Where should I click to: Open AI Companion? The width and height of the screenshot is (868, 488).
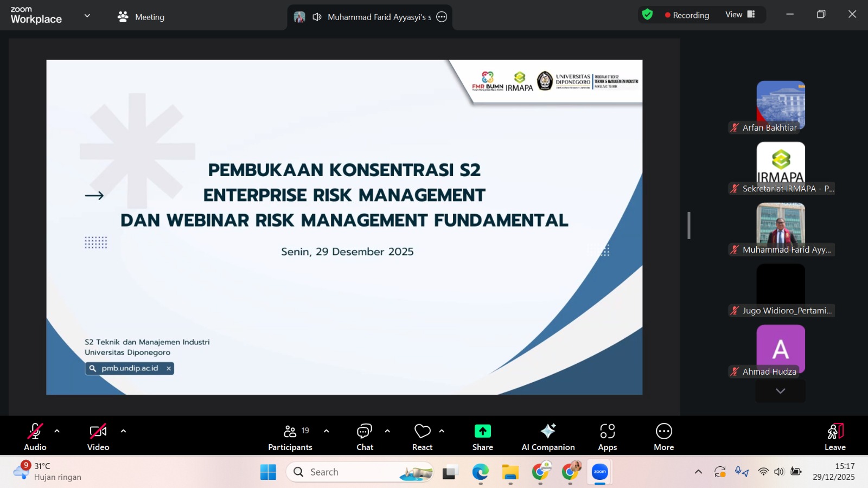[548, 436]
